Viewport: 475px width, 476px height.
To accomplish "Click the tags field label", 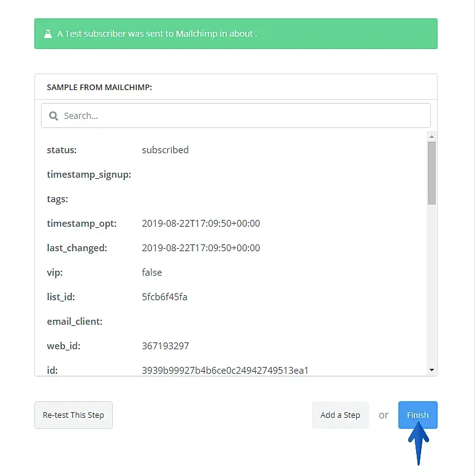I will point(58,199).
